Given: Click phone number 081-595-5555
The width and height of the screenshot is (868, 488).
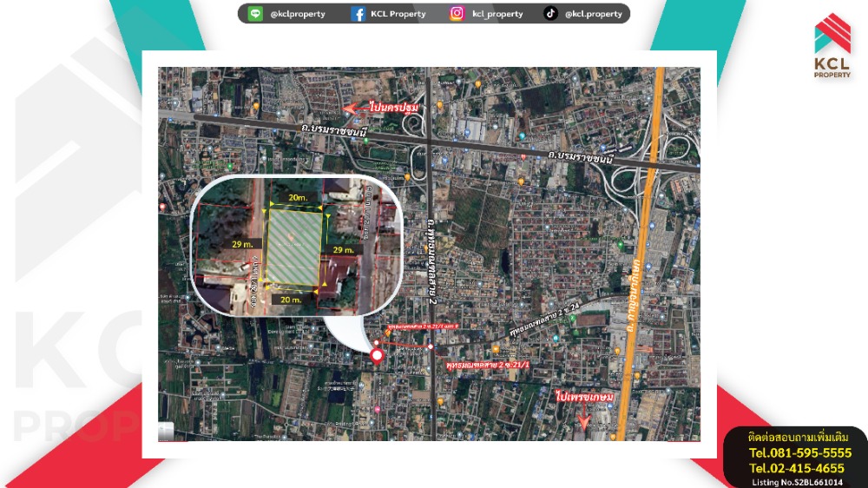Looking at the screenshot, I should point(799,452).
